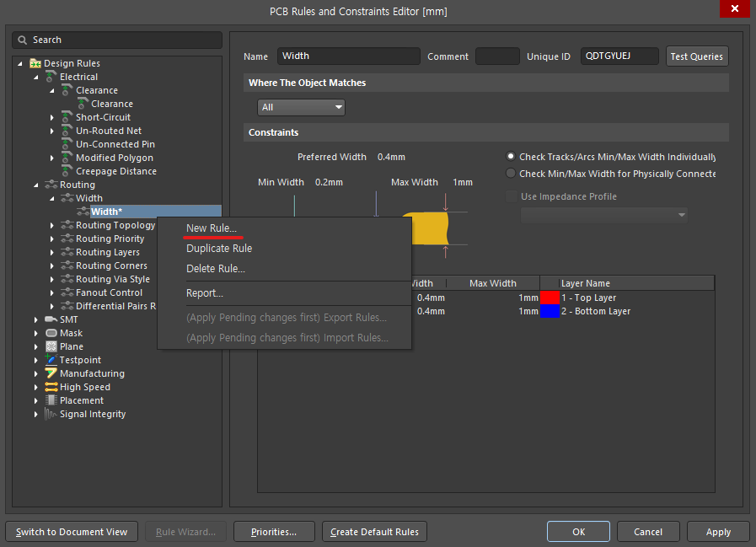Click the Routing Corners icon

pos(67,265)
